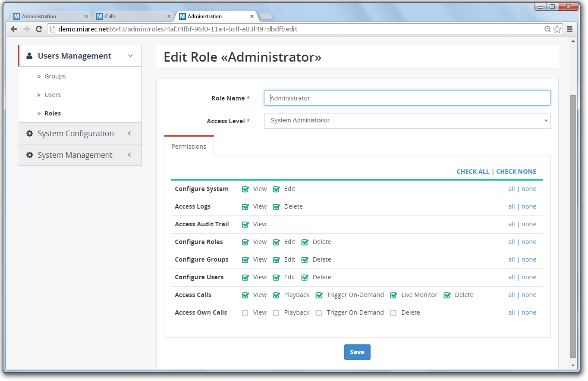Reload the page with the refresh icon
This screenshot has height=381, width=588.
39,29
